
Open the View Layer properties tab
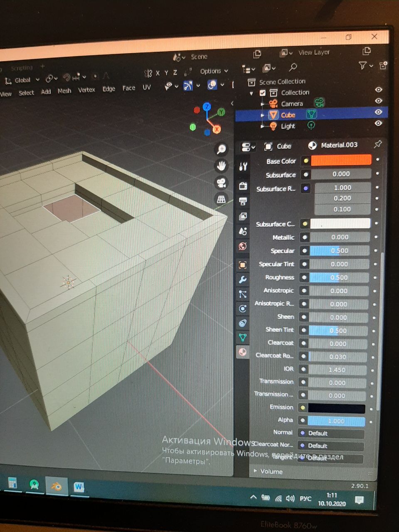(243, 217)
